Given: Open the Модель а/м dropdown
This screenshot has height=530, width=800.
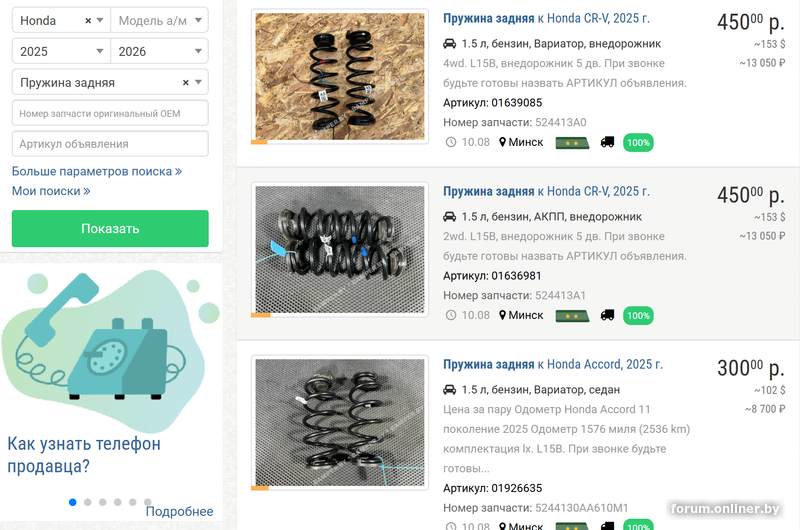Looking at the screenshot, I should click(160, 20).
